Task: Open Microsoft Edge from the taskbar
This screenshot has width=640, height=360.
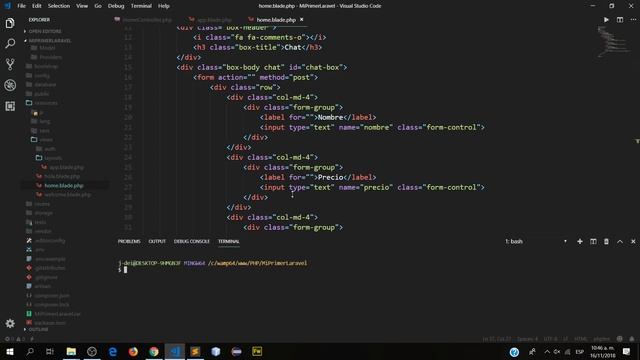Action: pyautogui.click(x=113, y=351)
